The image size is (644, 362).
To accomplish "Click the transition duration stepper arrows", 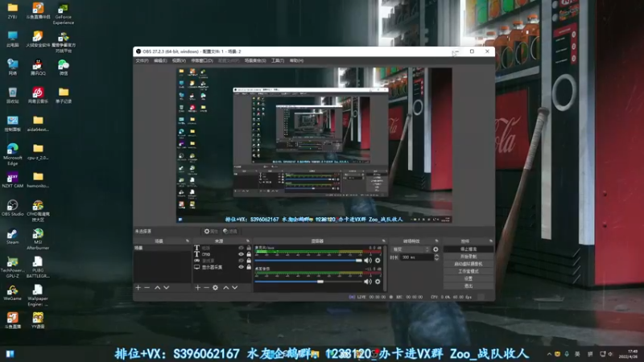I will pos(436,257).
